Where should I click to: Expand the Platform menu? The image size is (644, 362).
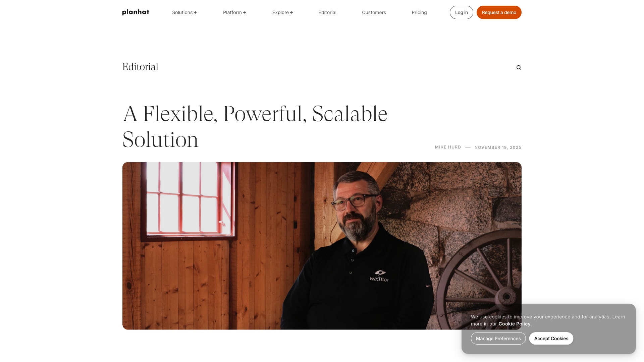click(x=234, y=12)
